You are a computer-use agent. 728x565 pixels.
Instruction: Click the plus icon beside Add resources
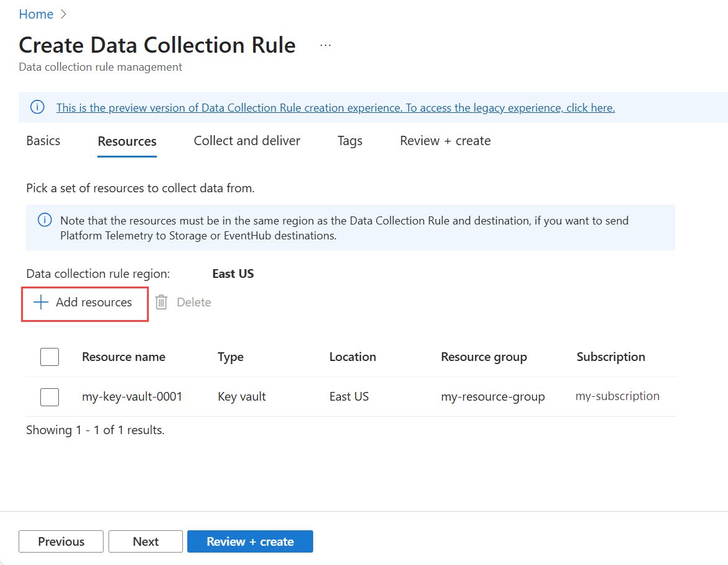(41, 303)
